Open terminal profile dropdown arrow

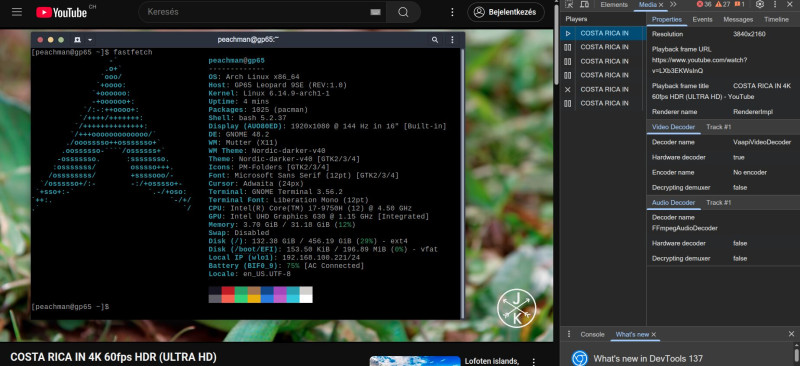pyautogui.click(x=90, y=40)
